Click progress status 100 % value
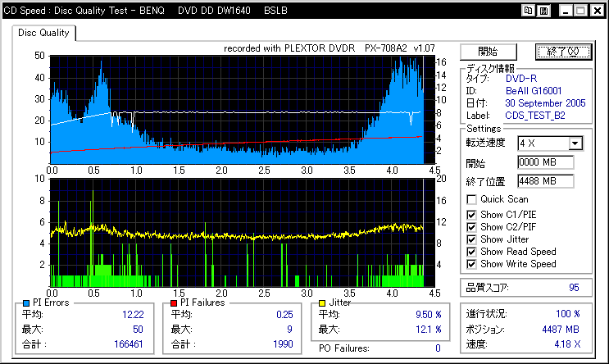 [x=568, y=314]
